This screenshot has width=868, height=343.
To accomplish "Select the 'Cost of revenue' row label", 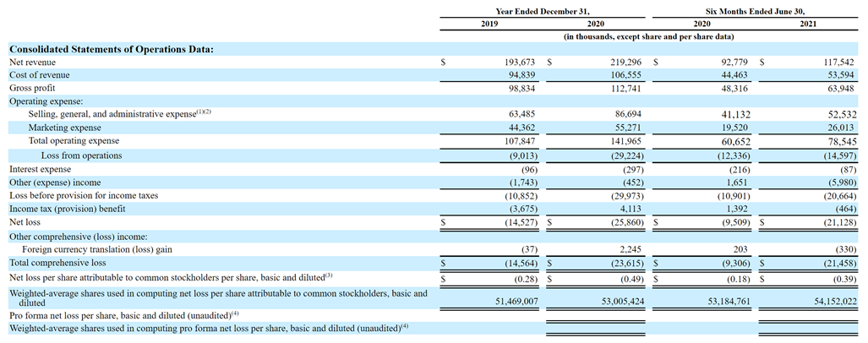I will [39, 75].
